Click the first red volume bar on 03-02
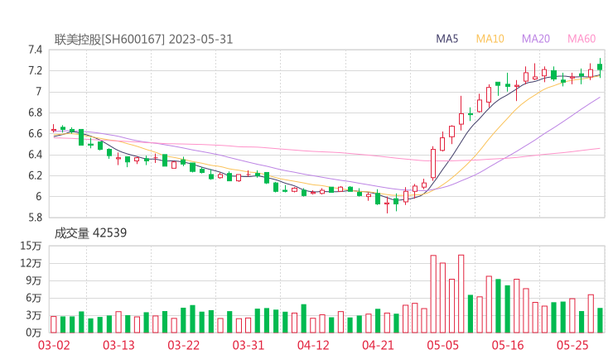 pyautogui.click(x=54, y=324)
